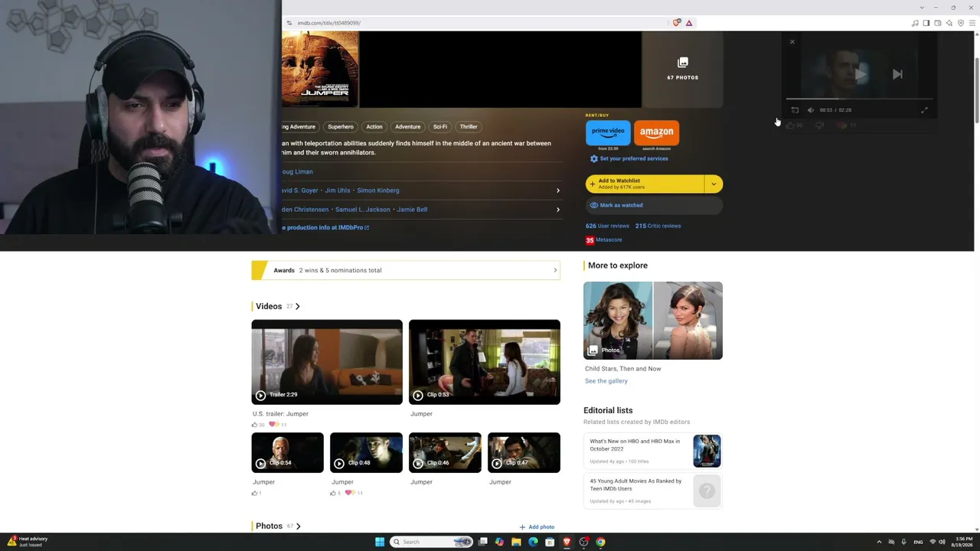Open What's New on HBO Max list
Viewport: 980px width, 551px height.
[x=653, y=452]
